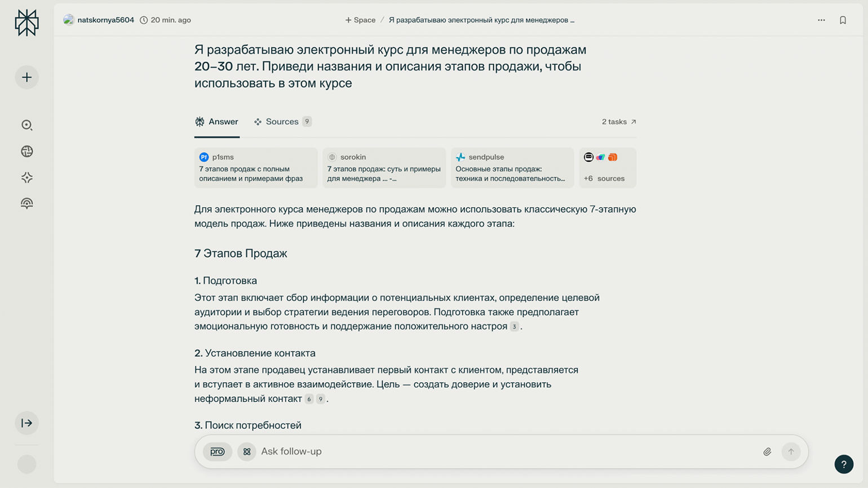868x488 pixels.
Task: Open the help question mark button
Action: click(843, 464)
